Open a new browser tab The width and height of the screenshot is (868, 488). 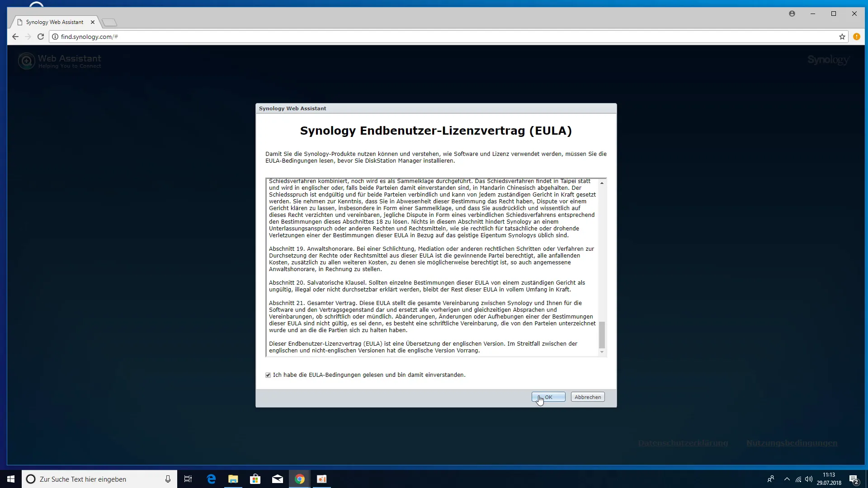click(x=109, y=22)
